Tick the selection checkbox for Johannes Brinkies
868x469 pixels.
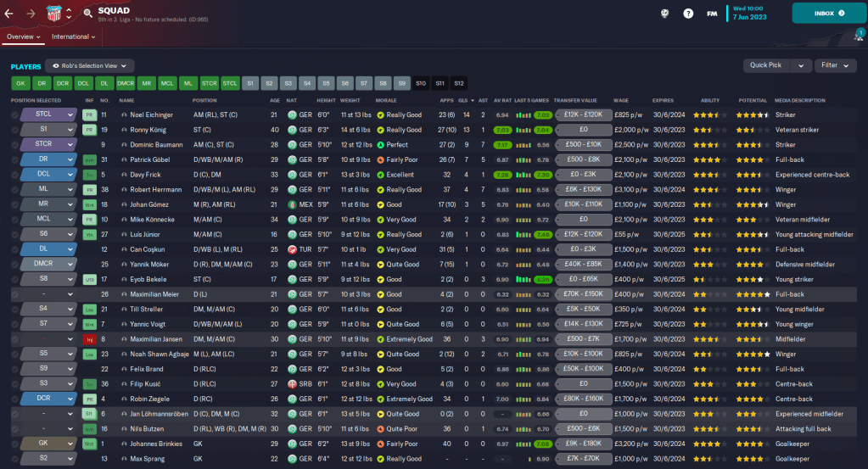click(x=14, y=444)
